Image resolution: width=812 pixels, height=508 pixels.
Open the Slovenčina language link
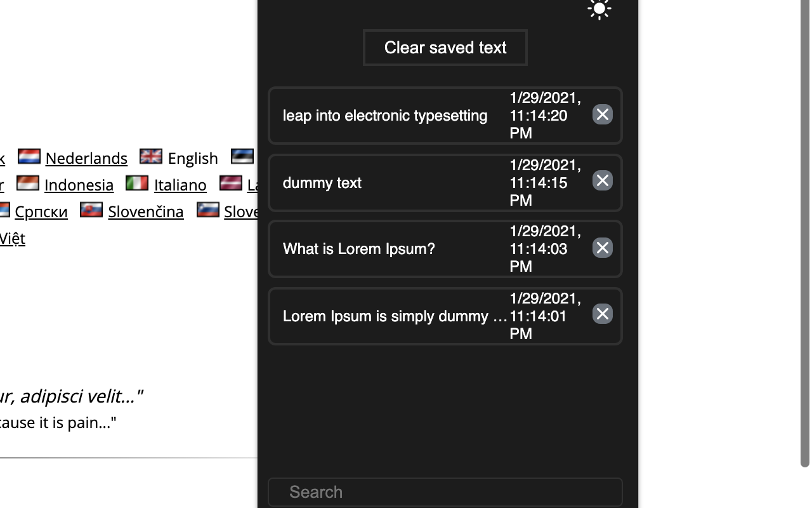pos(146,211)
